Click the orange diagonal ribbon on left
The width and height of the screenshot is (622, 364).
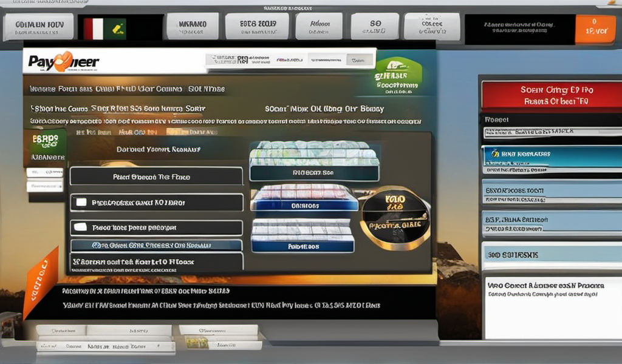[x=39, y=281]
